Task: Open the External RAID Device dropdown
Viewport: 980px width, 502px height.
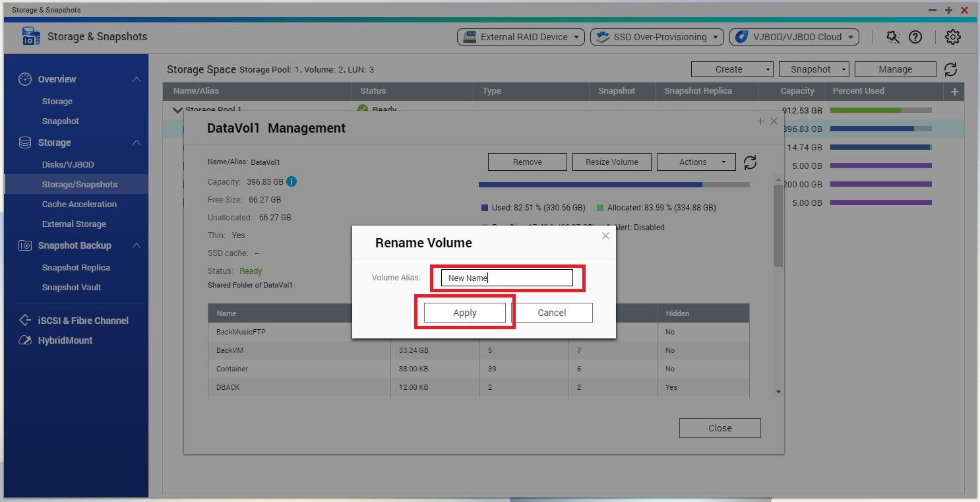Action: pos(521,37)
